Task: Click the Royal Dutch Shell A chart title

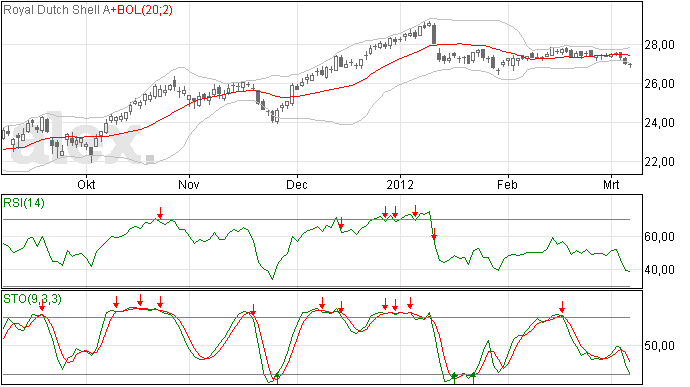Action: (57, 10)
